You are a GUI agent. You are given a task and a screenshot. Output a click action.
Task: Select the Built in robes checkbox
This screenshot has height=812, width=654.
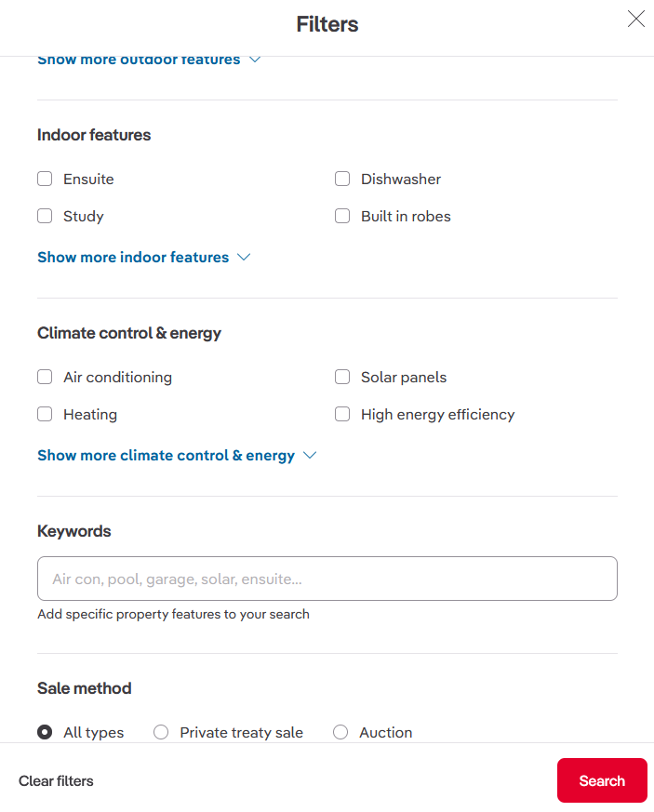pyautogui.click(x=342, y=216)
